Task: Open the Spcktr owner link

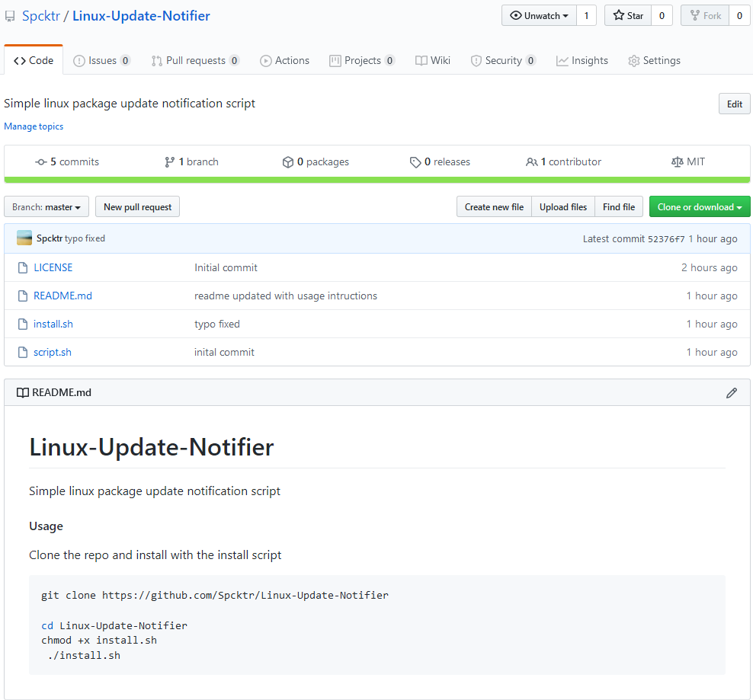Action: (x=41, y=16)
